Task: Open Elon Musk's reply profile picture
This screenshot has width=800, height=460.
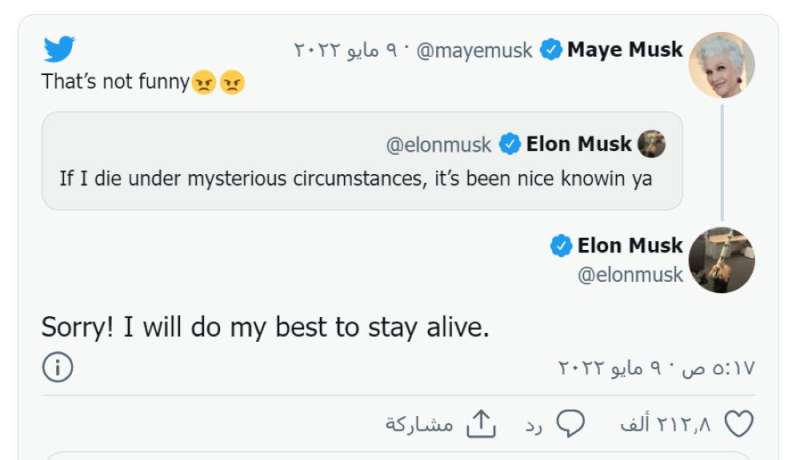Action: [x=721, y=259]
